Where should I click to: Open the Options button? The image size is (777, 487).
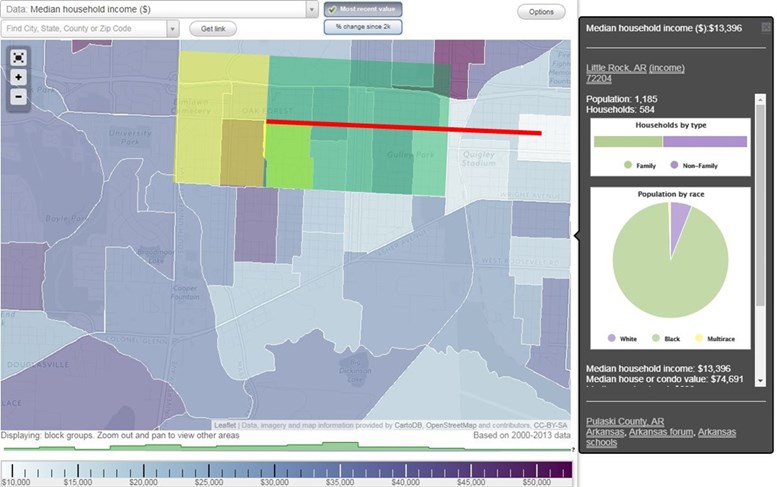pos(541,12)
